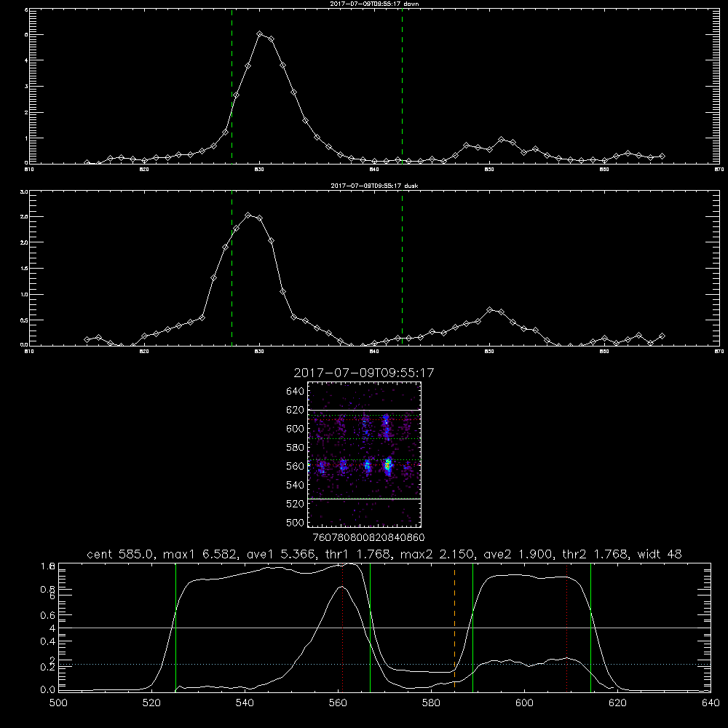
Task: Click the x-axis label 640 of the bottom plot
Action: [711, 703]
